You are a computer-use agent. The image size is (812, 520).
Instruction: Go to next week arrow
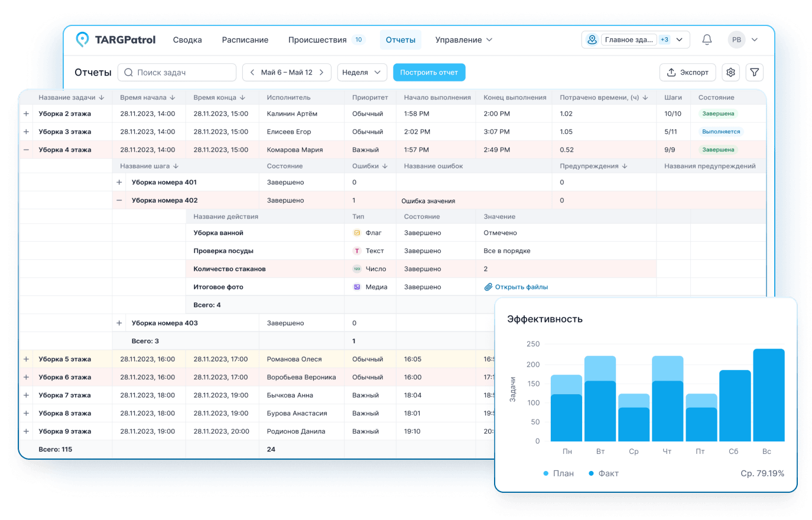click(x=321, y=72)
